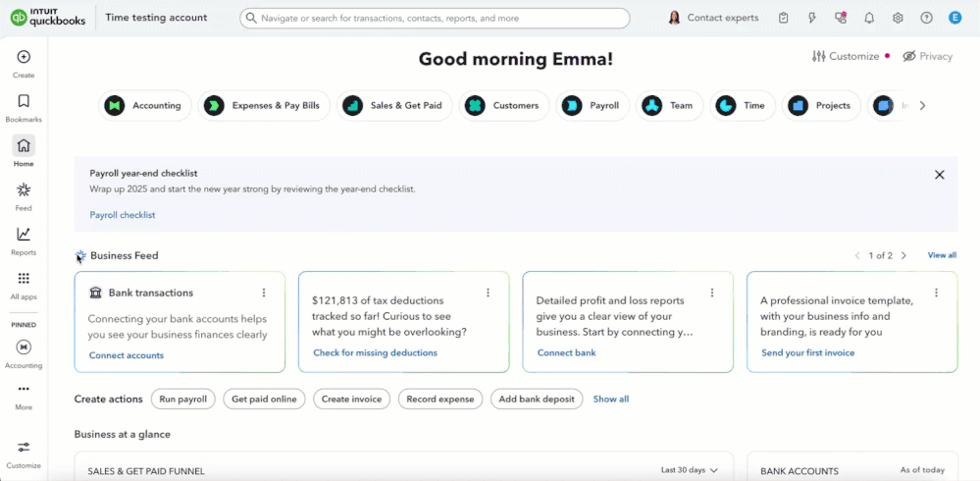Click the Bank transactions card title
980x481 pixels.
151,293
